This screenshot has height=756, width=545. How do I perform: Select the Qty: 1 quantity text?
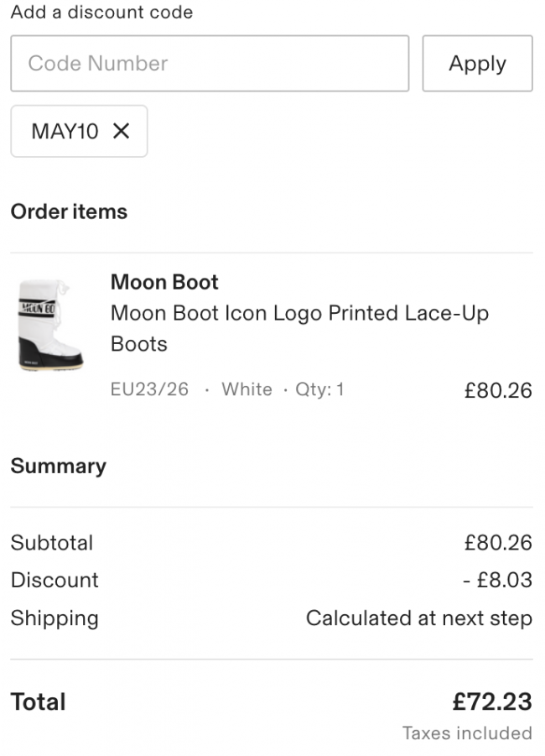pyautogui.click(x=319, y=389)
